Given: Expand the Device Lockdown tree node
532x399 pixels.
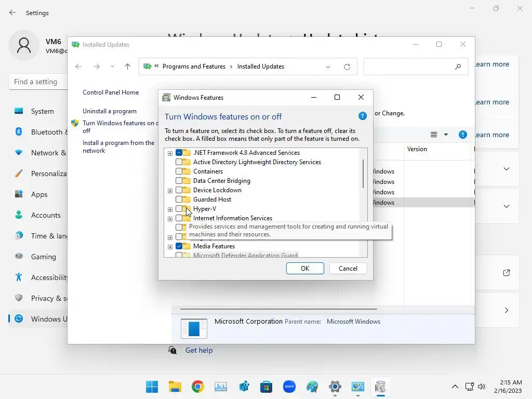Looking at the screenshot, I should tap(170, 191).
